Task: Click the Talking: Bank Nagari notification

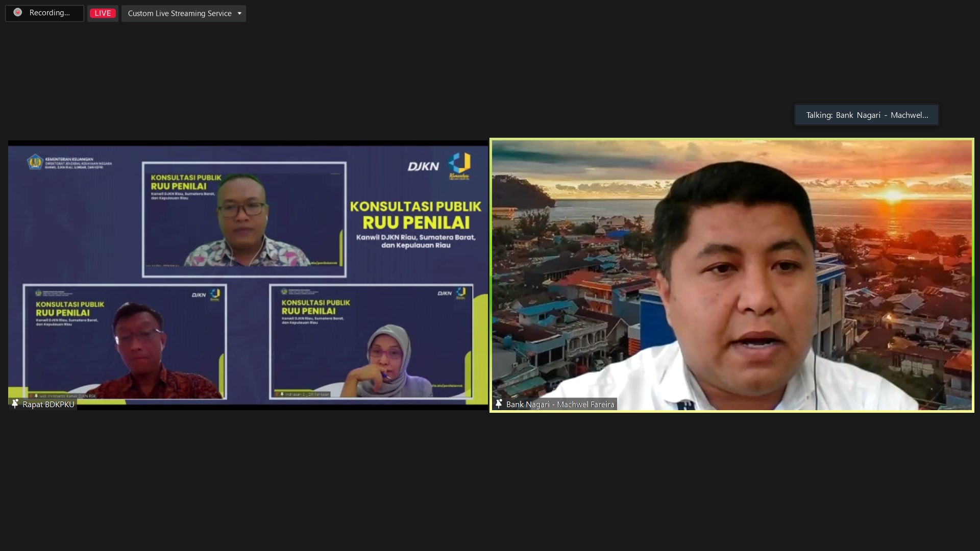Action: point(866,115)
